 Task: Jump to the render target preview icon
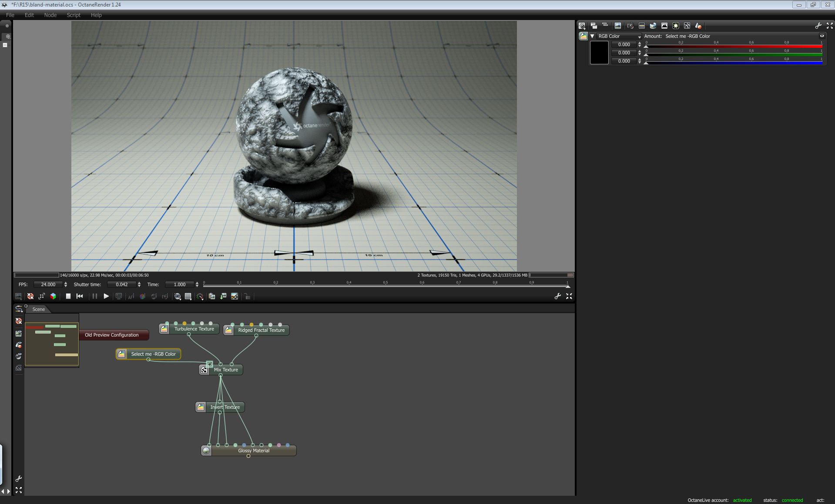[617, 26]
